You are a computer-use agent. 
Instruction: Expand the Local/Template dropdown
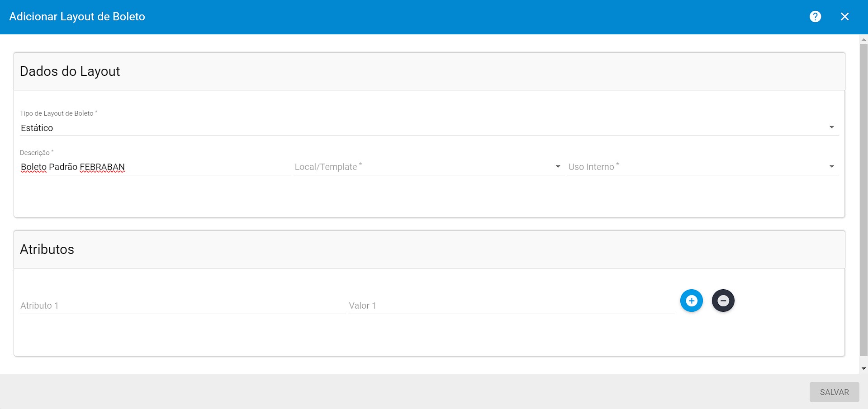428,167
